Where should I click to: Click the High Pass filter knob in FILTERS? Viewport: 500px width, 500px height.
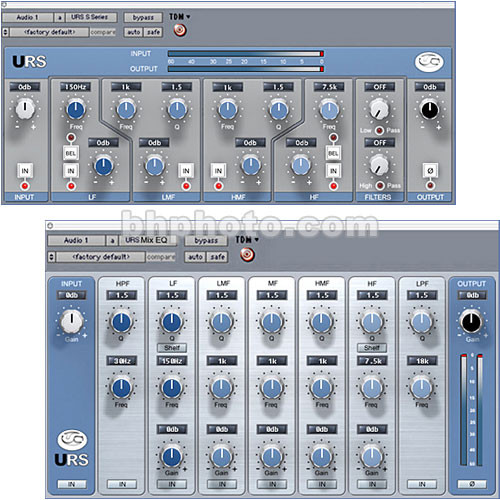[379, 165]
